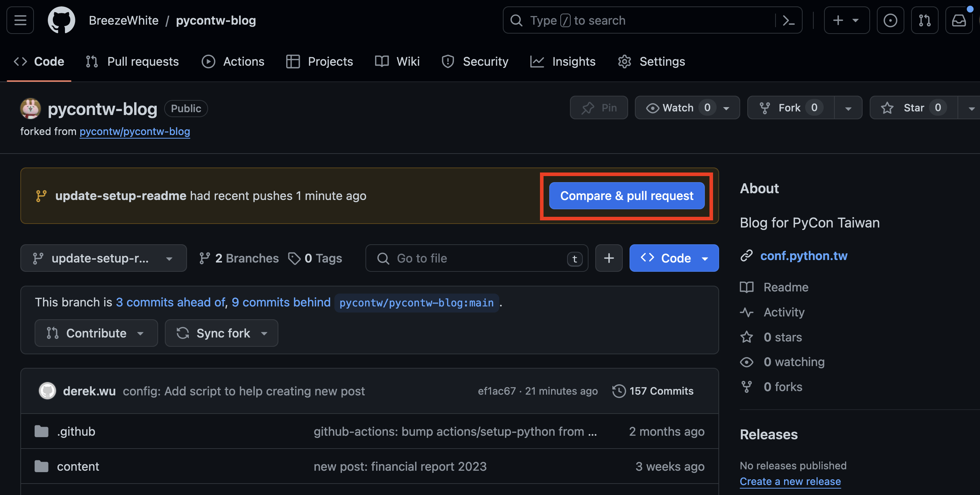
Task: Click the eye icon beside 0 watching
Action: pos(746,362)
